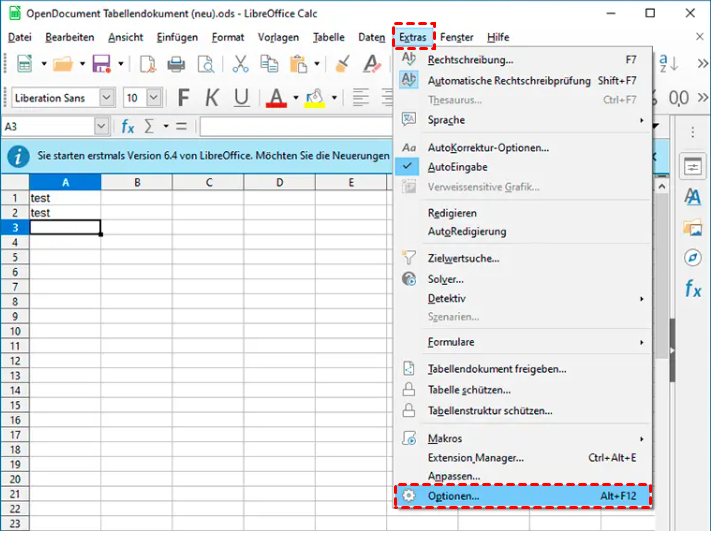
Task: Select cell A1 containing test
Action: [x=65, y=198]
